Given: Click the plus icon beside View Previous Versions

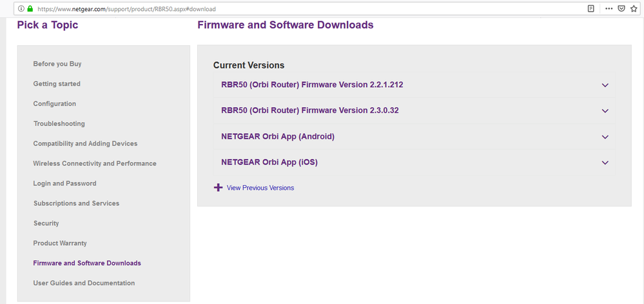Looking at the screenshot, I should coord(218,188).
